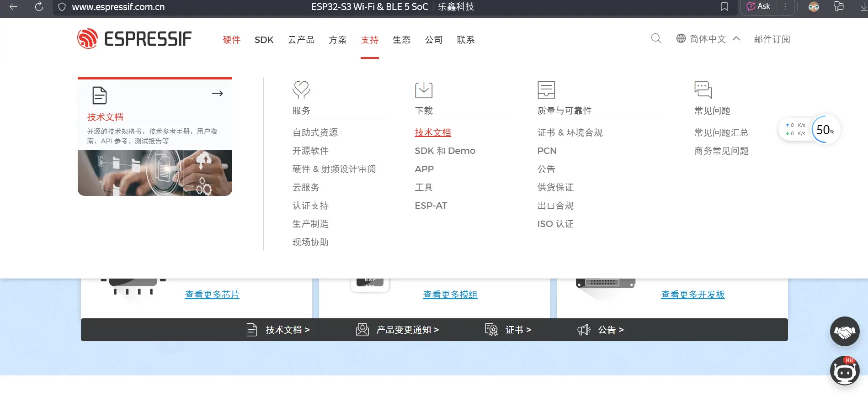Open 查看更多芯片 link
868x406 pixels.
[x=212, y=295]
